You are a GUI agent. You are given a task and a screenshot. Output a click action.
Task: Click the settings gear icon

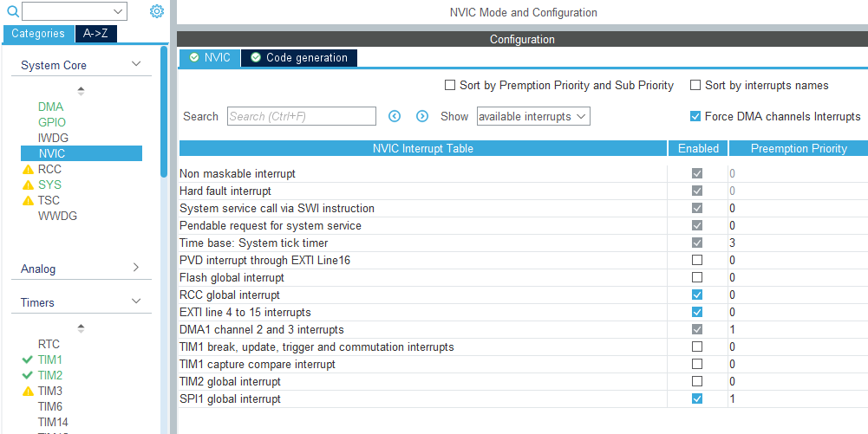(x=156, y=11)
